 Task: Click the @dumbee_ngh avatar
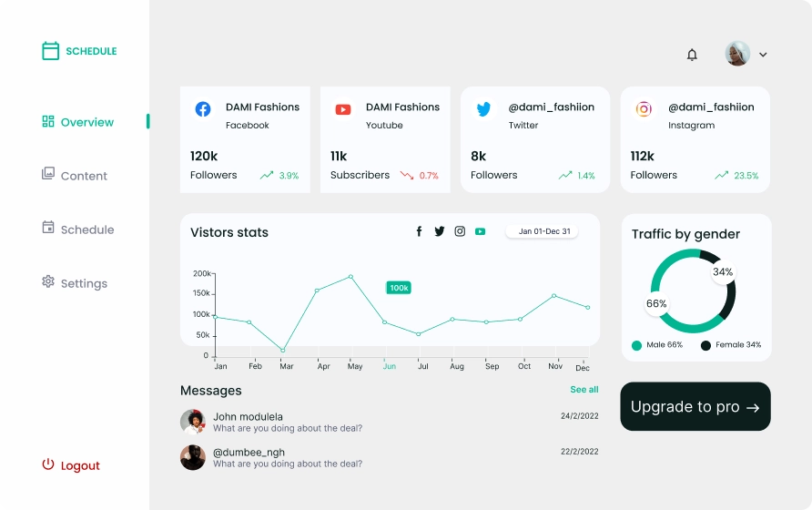tap(193, 458)
